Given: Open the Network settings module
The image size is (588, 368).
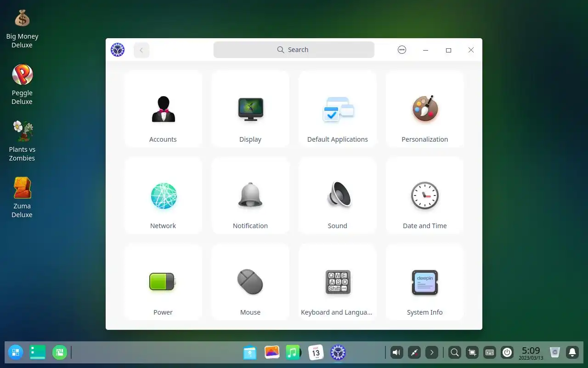Looking at the screenshot, I should [163, 195].
